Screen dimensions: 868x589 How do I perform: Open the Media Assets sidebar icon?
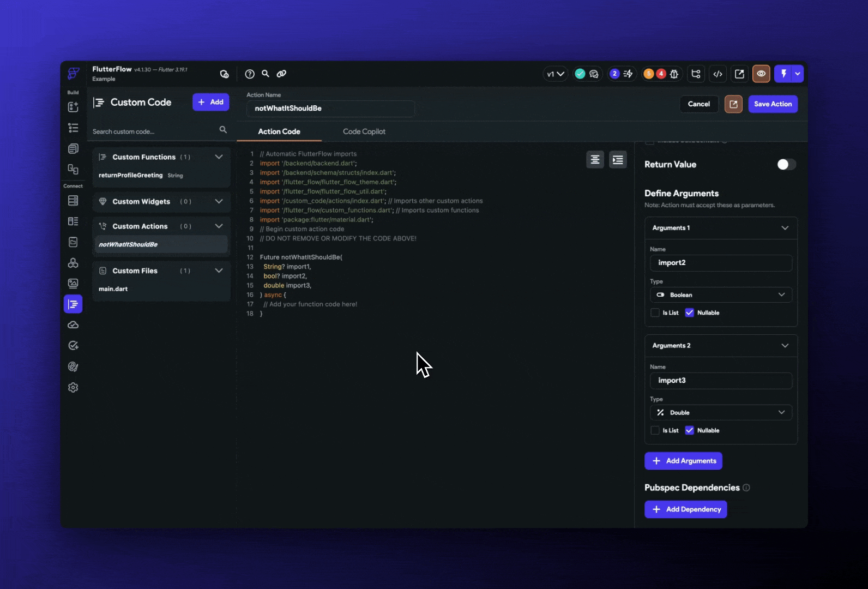click(x=73, y=283)
